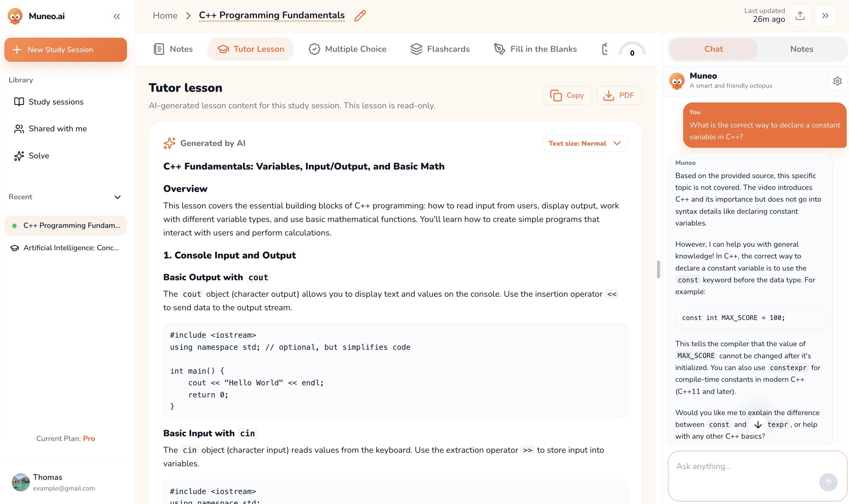Click the lesson vertical scrollbar handle
849x504 pixels.
click(x=658, y=270)
